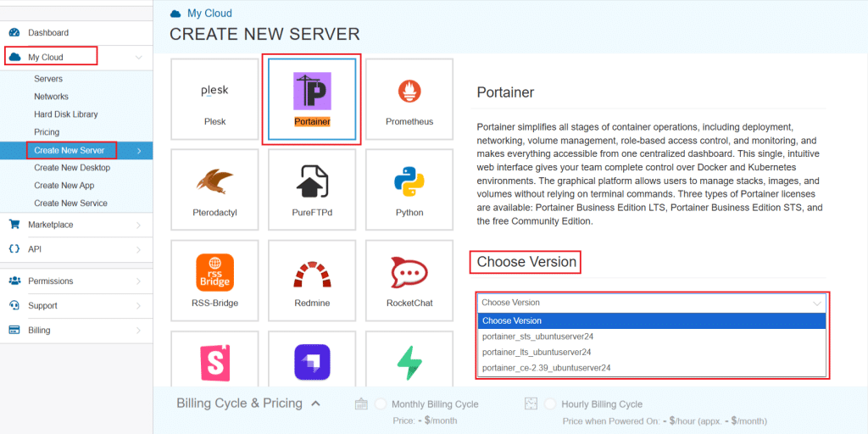Click the Price when Powered On text
Image resolution: width=868 pixels, height=434 pixels.
(665, 420)
